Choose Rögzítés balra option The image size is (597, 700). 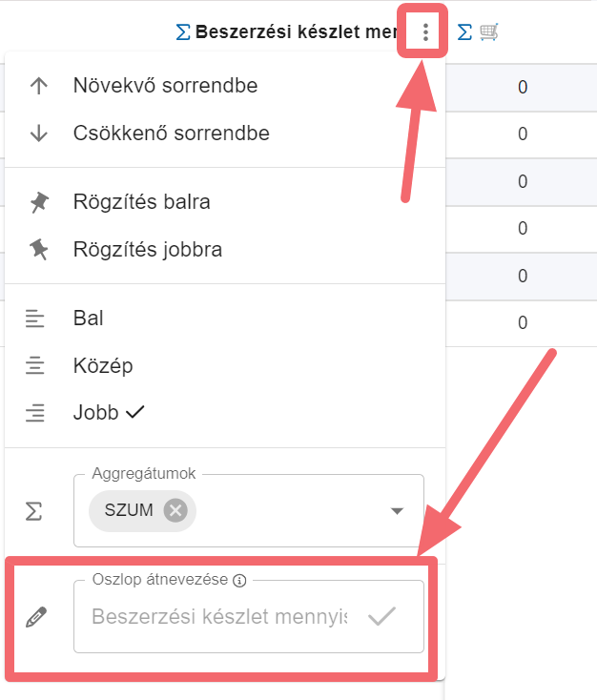coord(141,202)
